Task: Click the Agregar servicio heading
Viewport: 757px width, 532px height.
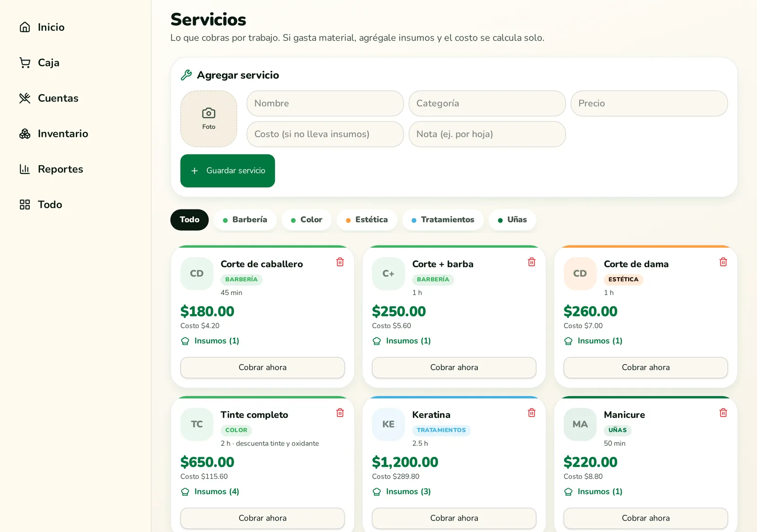Action: click(x=238, y=75)
